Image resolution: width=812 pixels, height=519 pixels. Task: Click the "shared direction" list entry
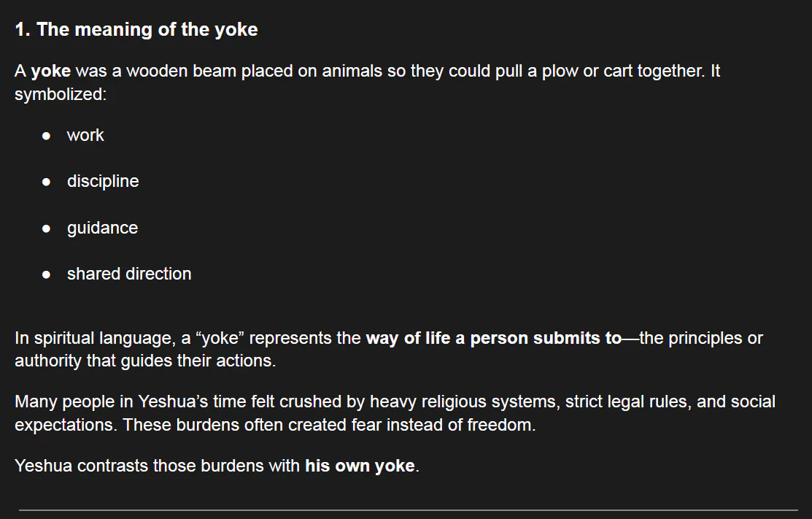pos(129,274)
